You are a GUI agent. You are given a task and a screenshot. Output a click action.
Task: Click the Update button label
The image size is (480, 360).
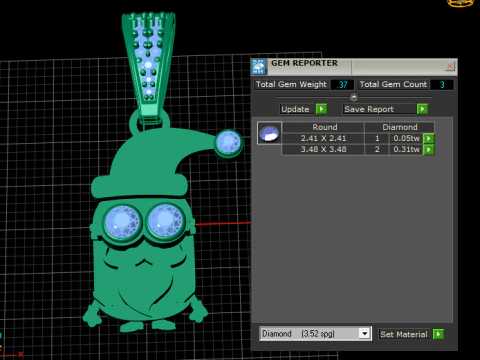pyautogui.click(x=295, y=109)
